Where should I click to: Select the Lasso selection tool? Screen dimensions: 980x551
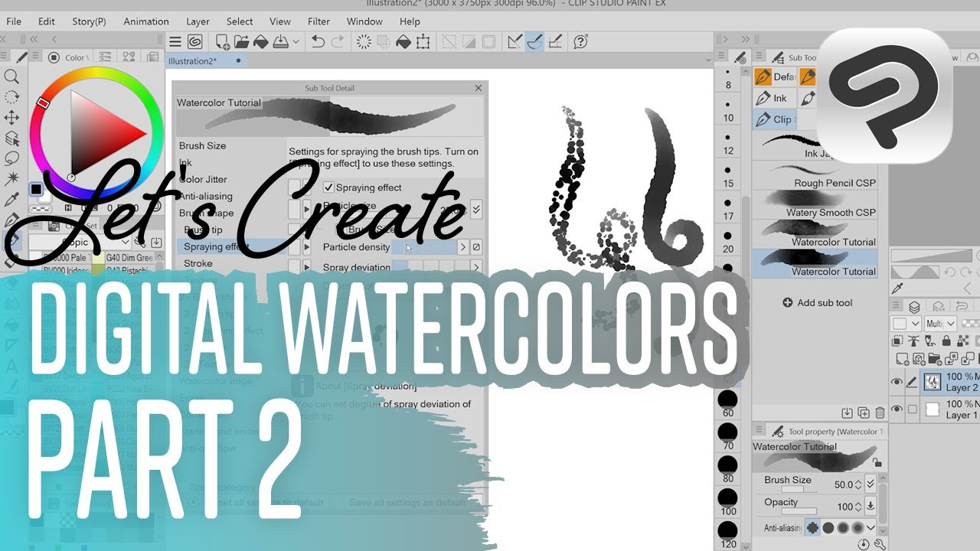tap(11, 158)
